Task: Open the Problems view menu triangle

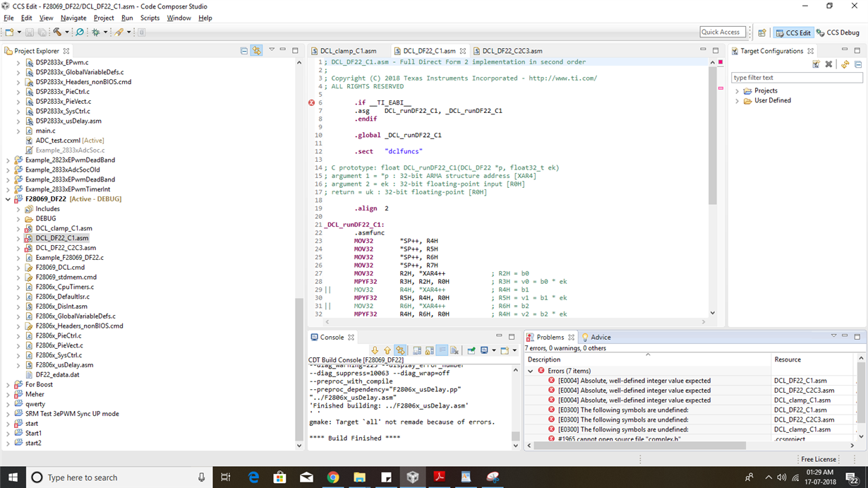Action: point(833,336)
